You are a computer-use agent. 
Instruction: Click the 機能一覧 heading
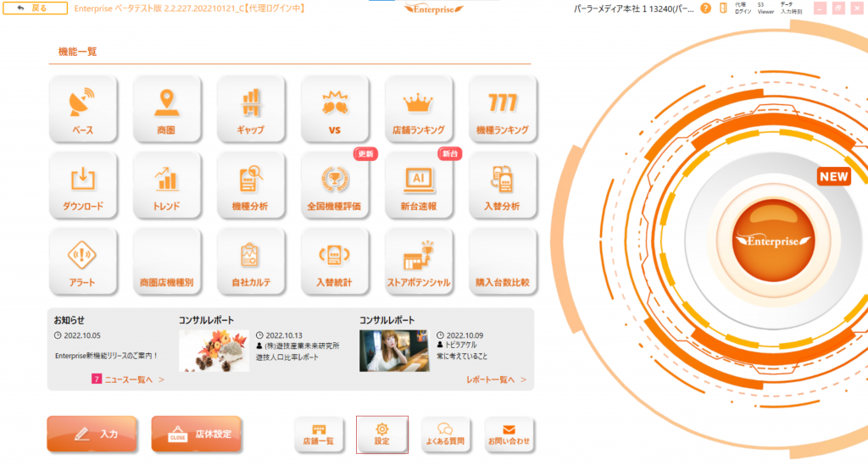click(x=77, y=52)
